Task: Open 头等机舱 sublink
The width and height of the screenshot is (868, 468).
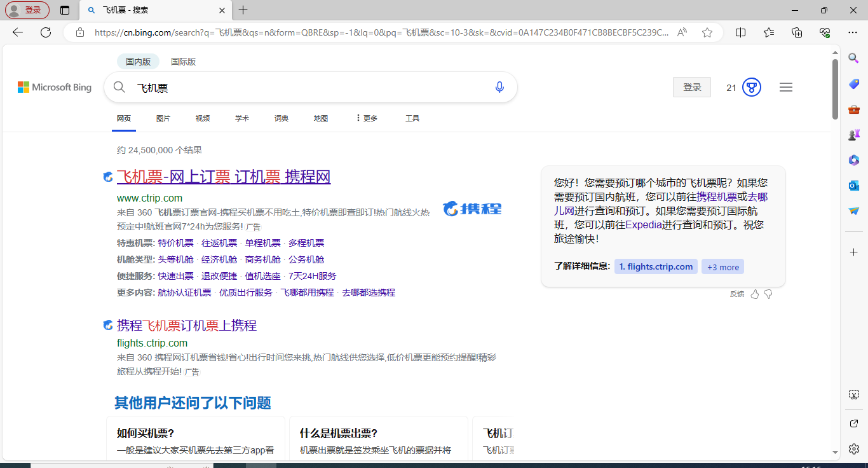Action: [176, 259]
